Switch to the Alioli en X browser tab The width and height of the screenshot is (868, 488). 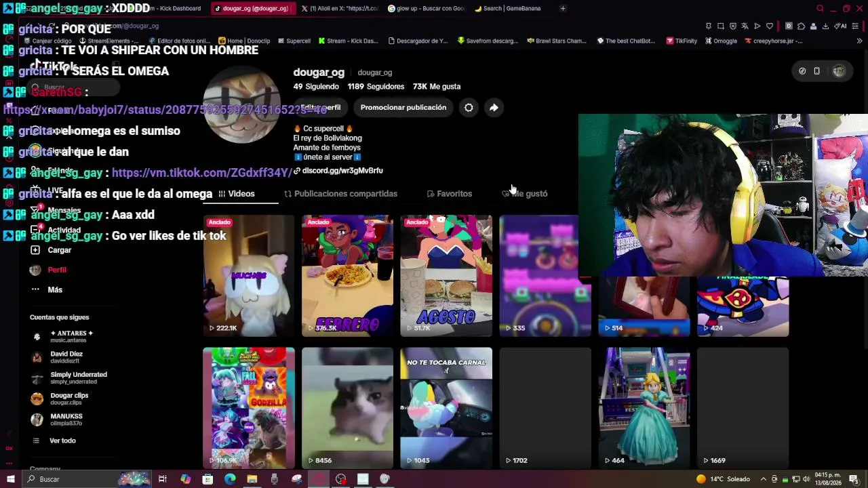pos(339,8)
